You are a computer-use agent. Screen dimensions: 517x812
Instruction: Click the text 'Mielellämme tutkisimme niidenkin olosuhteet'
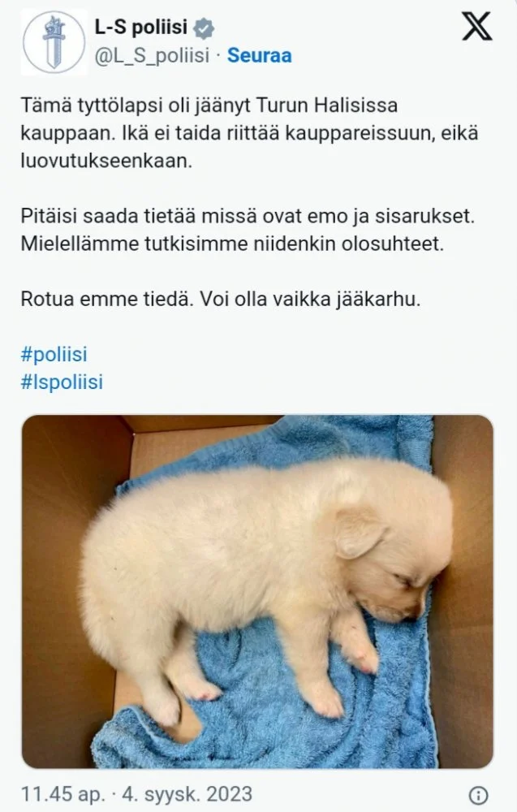coord(232,244)
